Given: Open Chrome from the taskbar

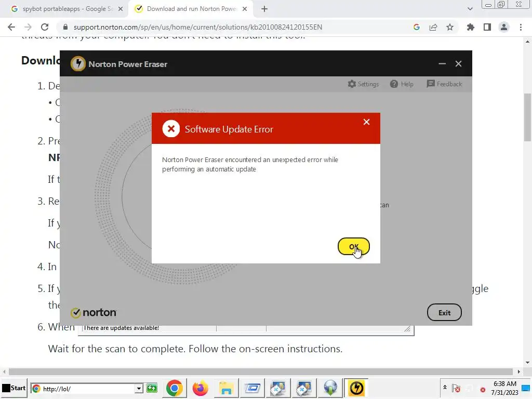Looking at the screenshot, I should click(x=175, y=388).
